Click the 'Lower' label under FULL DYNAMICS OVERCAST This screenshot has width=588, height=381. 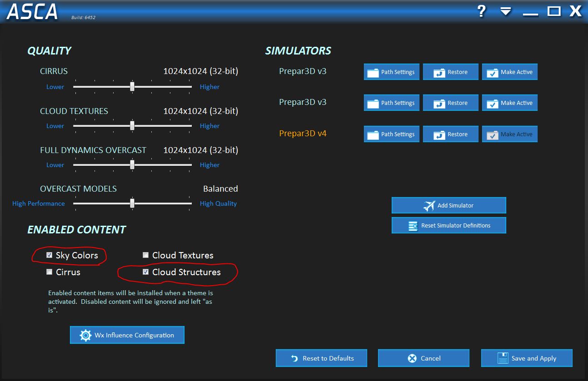(x=55, y=165)
